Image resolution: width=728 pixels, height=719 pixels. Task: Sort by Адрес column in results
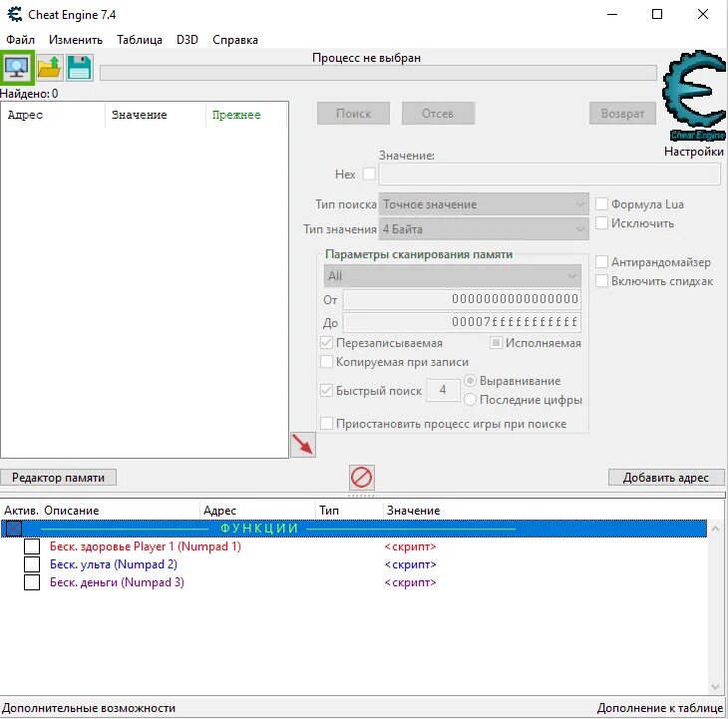(x=53, y=115)
